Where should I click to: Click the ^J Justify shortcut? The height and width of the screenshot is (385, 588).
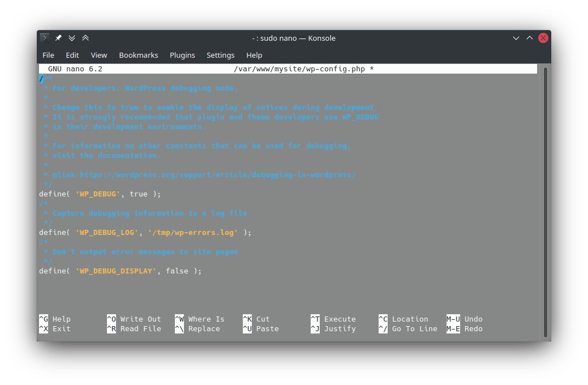click(333, 329)
